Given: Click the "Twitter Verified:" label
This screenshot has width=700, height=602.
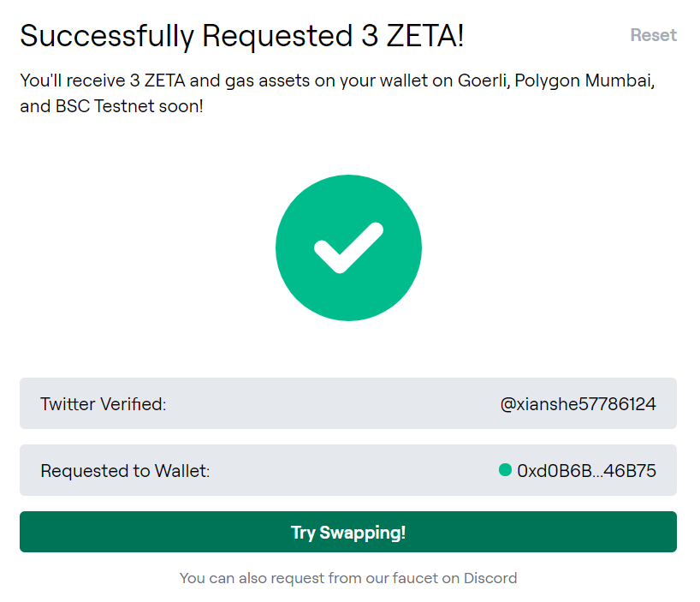Looking at the screenshot, I should [x=104, y=403].
